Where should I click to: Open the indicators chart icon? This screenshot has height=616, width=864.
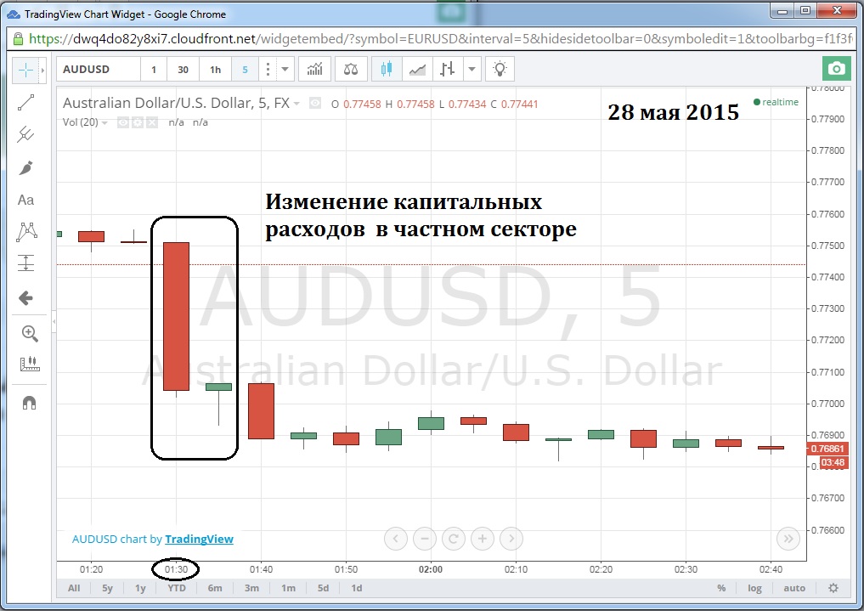[314, 70]
